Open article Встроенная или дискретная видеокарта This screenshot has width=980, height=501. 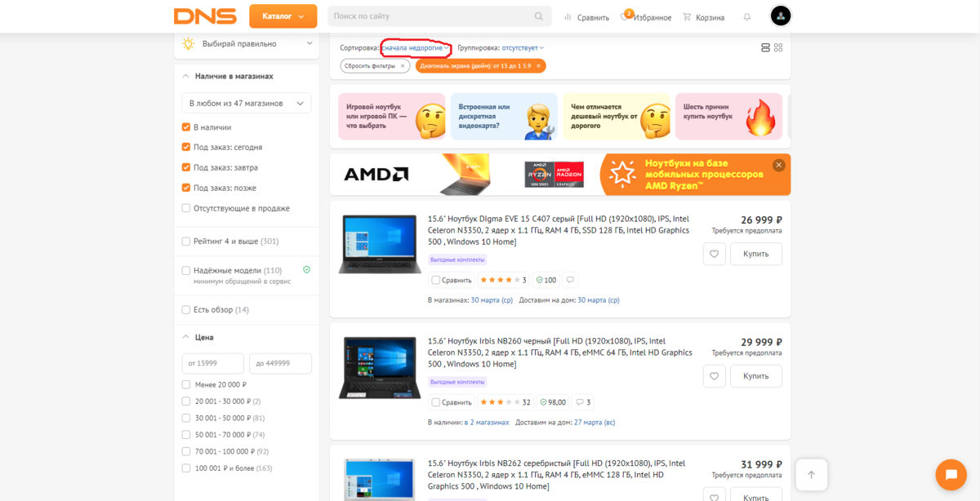click(x=504, y=117)
